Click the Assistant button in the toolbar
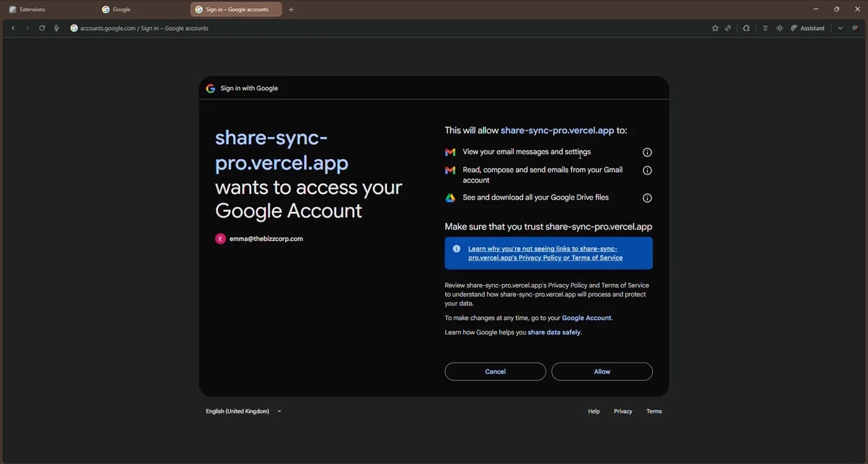 808,28
